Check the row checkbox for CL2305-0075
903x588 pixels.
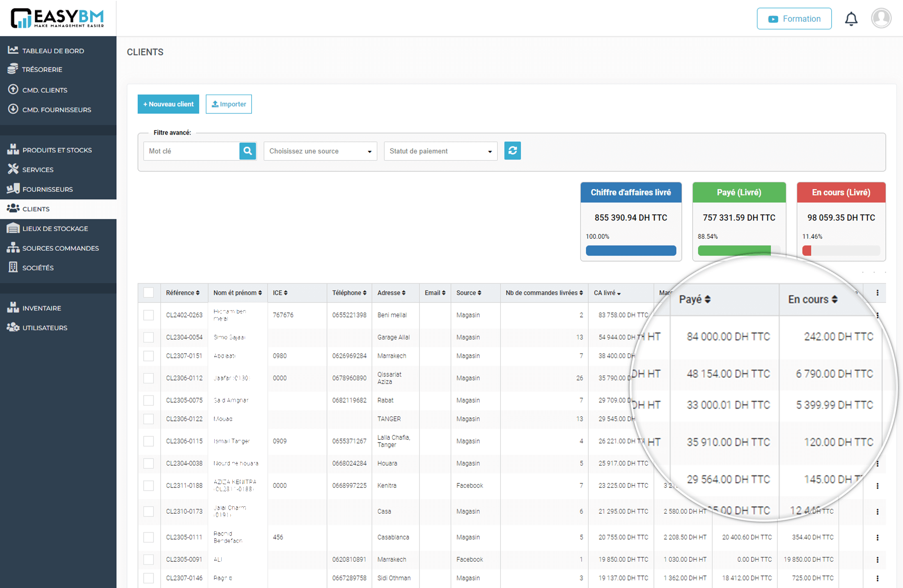coord(149,400)
